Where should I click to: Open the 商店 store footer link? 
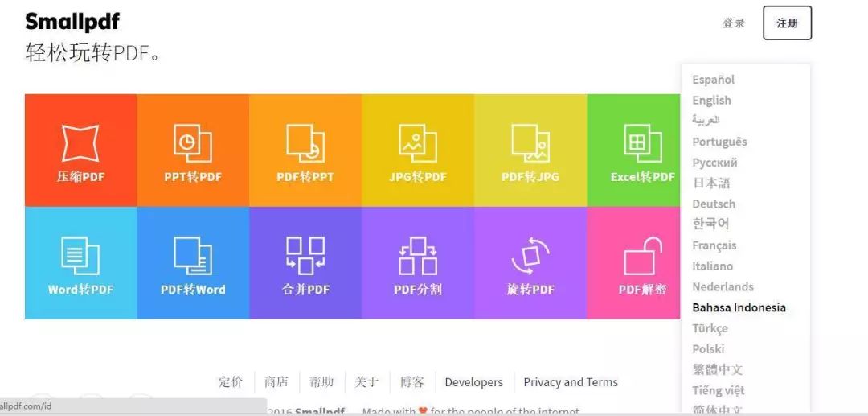coord(276,381)
